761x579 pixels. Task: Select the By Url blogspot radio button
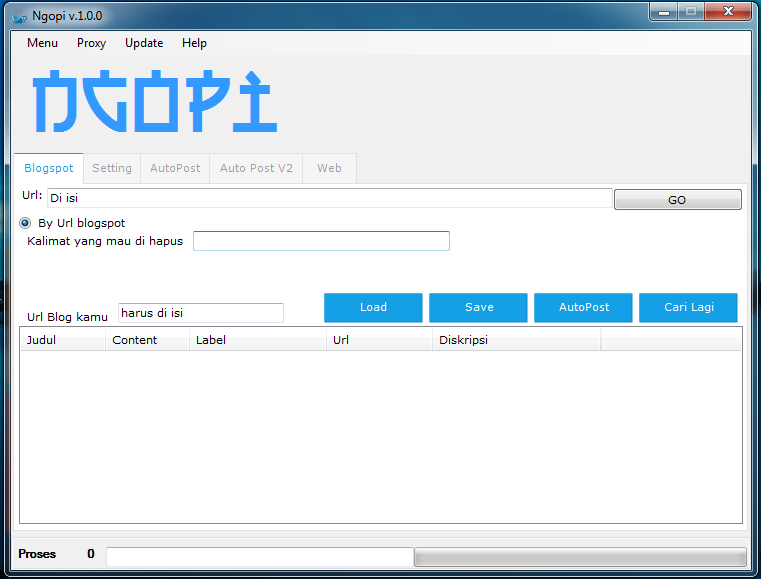[25, 223]
